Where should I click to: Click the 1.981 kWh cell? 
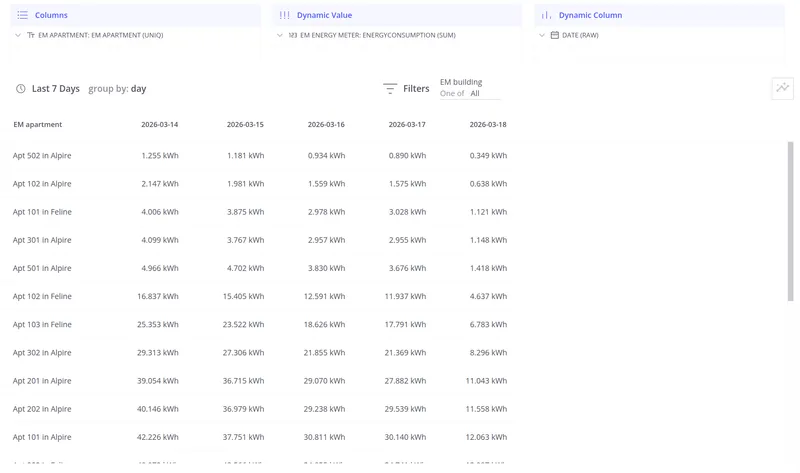(245, 184)
